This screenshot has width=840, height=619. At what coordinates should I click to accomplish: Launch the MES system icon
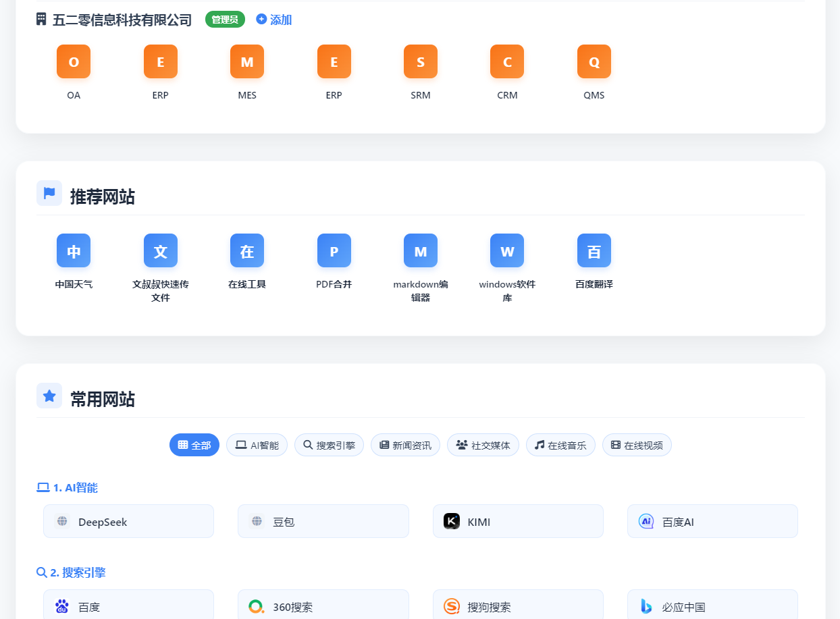pyautogui.click(x=247, y=62)
